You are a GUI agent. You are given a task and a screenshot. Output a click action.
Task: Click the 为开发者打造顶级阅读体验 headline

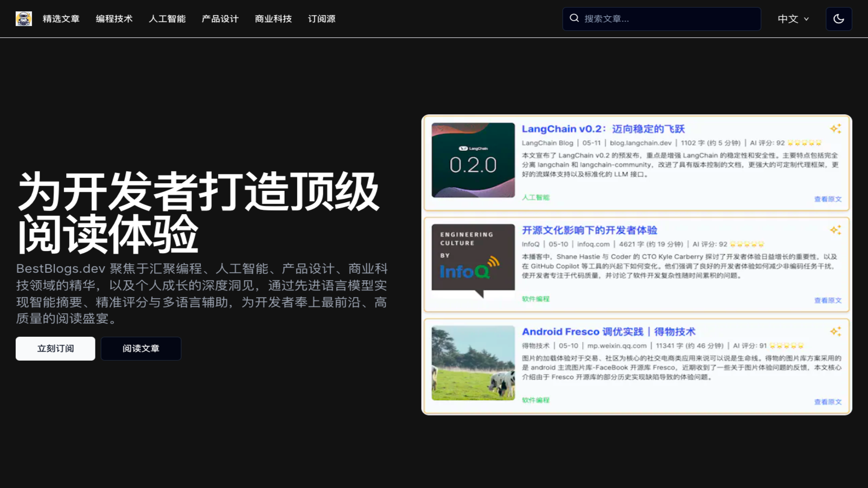click(x=199, y=213)
